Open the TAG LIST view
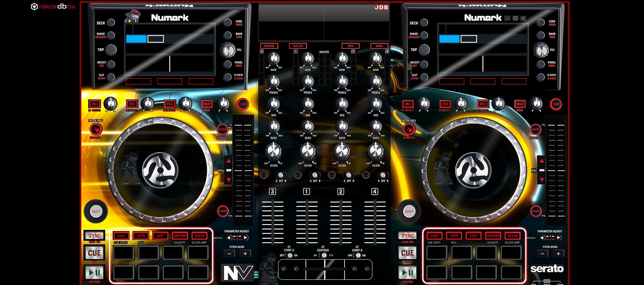The width and height of the screenshot is (644, 285). (298, 46)
